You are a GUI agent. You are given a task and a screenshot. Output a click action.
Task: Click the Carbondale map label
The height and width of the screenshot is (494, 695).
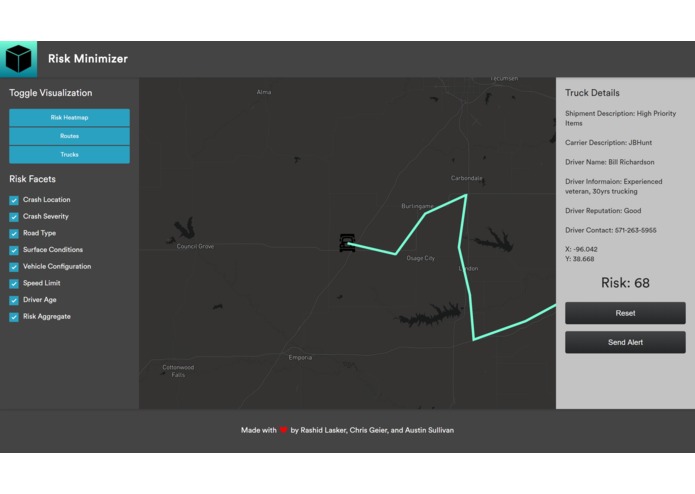(x=466, y=178)
